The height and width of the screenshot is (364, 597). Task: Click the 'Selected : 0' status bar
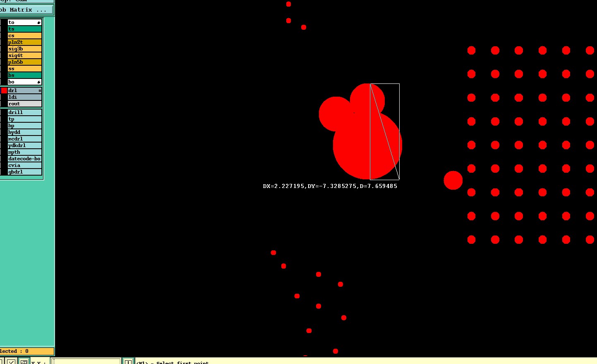coord(27,351)
